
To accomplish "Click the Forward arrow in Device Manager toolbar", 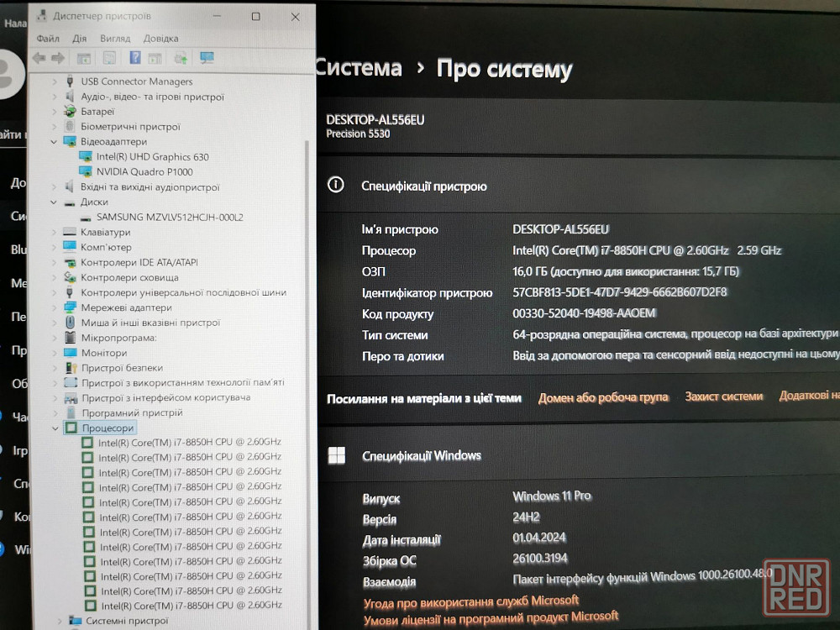I will (58, 58).
